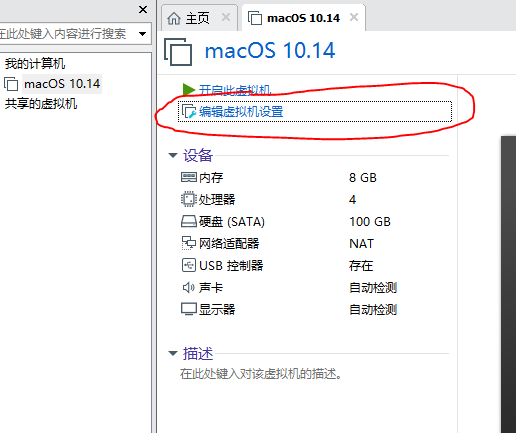Click the hard disk (SATA) icon

click(189, 221)
